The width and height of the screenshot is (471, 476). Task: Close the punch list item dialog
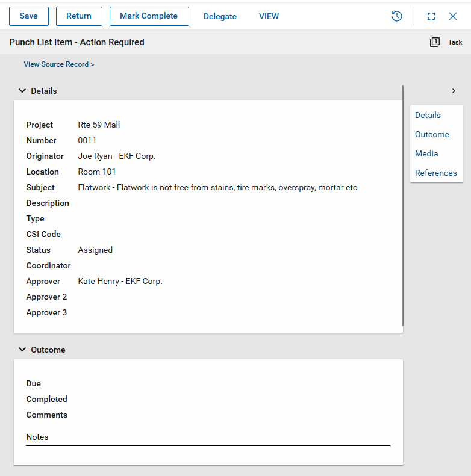tap(453, 16)
